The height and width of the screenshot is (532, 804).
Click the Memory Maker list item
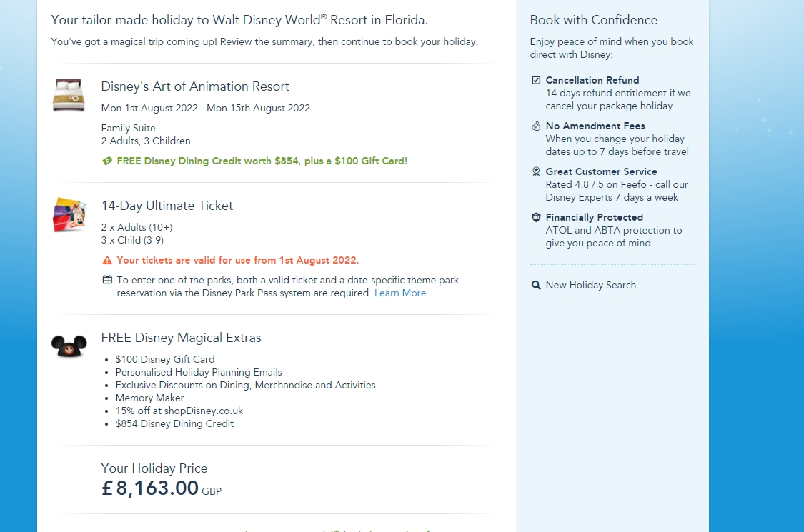pos(149,398)
